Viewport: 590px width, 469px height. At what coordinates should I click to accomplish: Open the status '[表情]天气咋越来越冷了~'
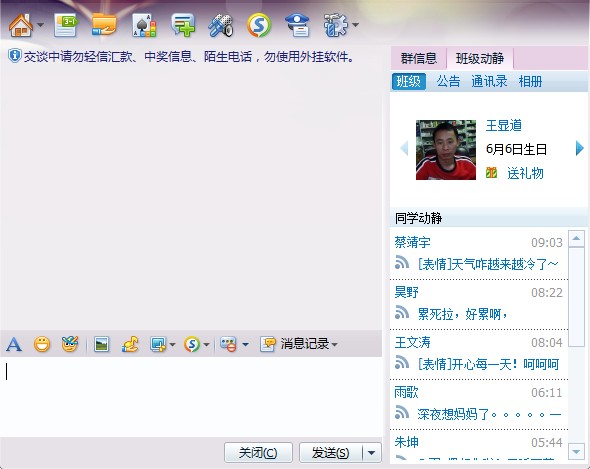[x=488, y=264]
